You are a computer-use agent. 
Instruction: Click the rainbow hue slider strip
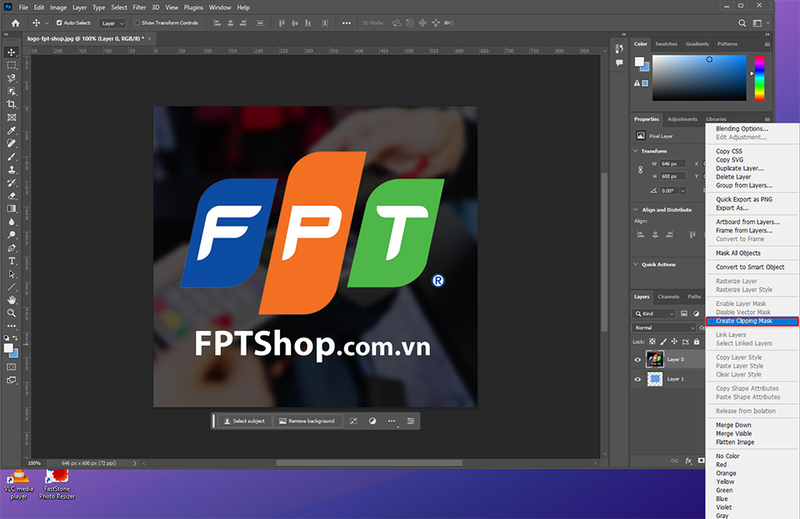pyautogui.click(x=760, y=78)
